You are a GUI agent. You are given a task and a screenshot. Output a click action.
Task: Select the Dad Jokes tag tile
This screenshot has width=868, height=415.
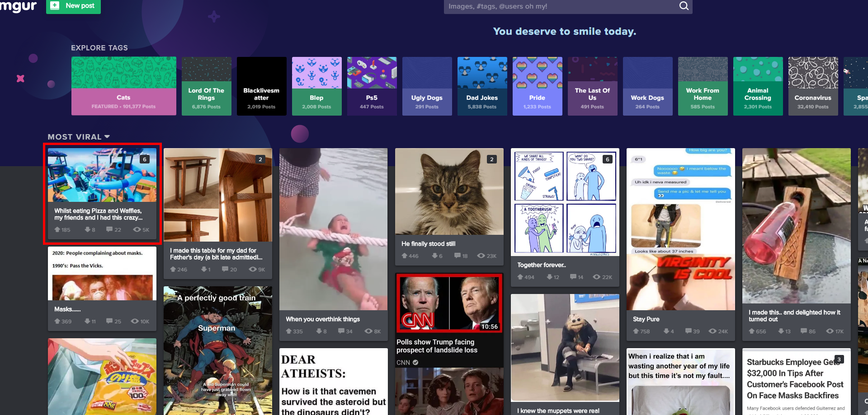[482, 86]
